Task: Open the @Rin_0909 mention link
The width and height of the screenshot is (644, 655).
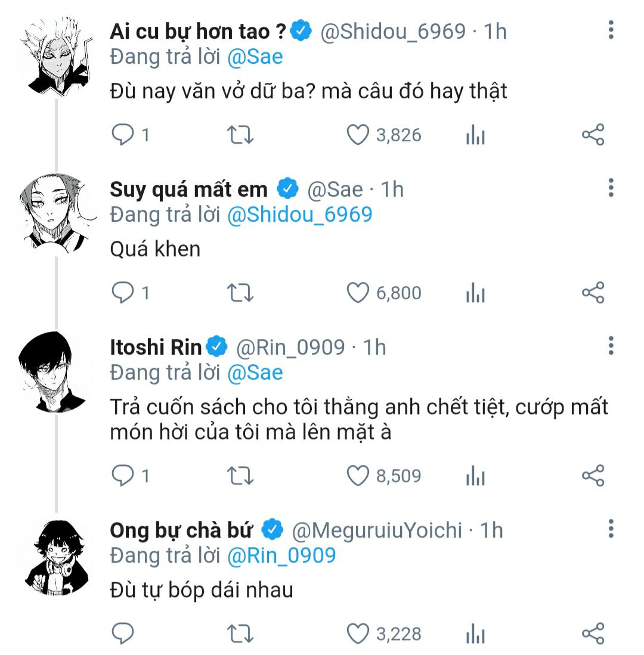Action: tap(282, 555)
